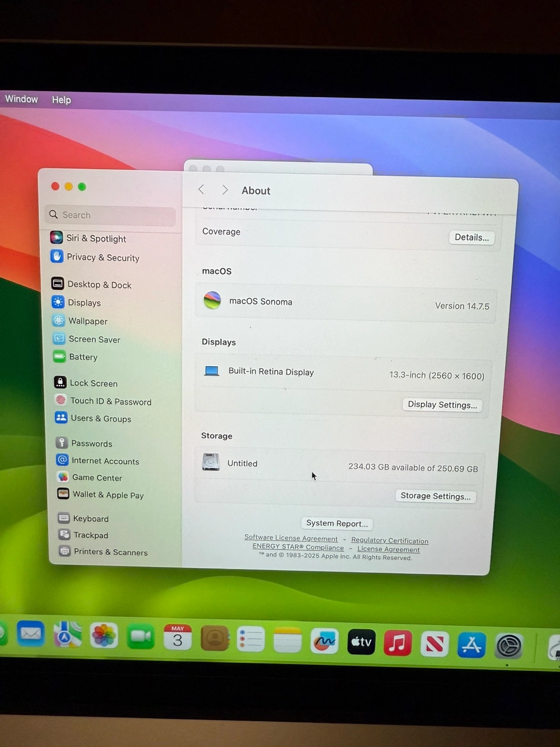Open Storage Settings
This screenshot has width=560, height=747.
pyautogui.click(x=436, y=496)
